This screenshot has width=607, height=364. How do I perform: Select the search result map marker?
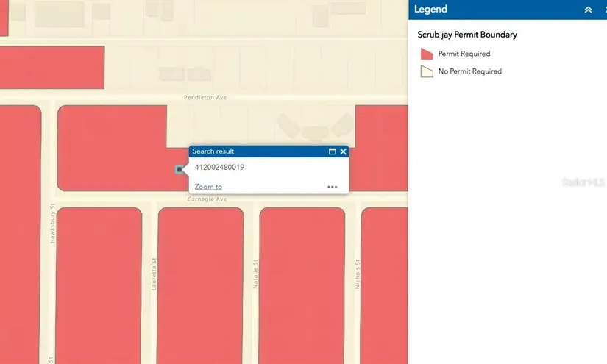(x=180, y=170)
